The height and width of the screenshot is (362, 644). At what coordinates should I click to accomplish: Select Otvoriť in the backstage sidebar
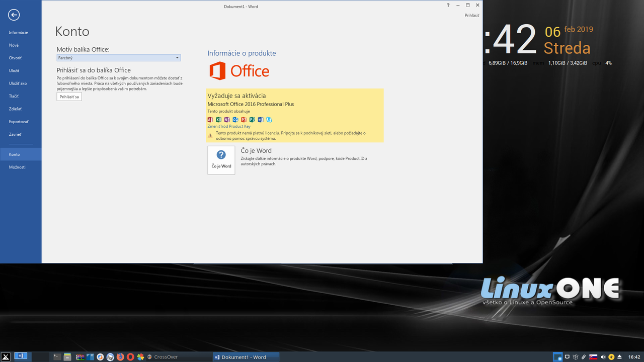pos(21,58)
